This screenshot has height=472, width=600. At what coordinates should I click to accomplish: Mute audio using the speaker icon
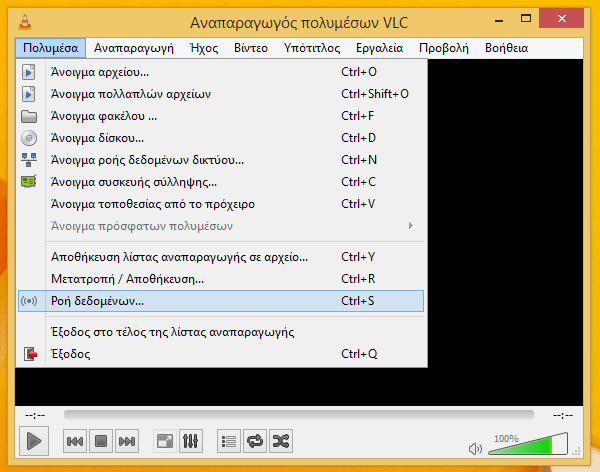475,449
